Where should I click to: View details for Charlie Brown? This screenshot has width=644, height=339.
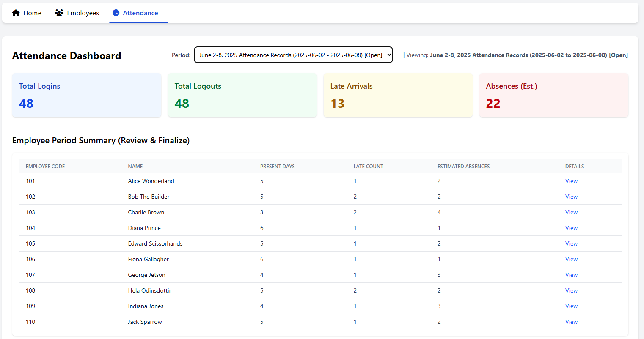[x=571, y=212]
